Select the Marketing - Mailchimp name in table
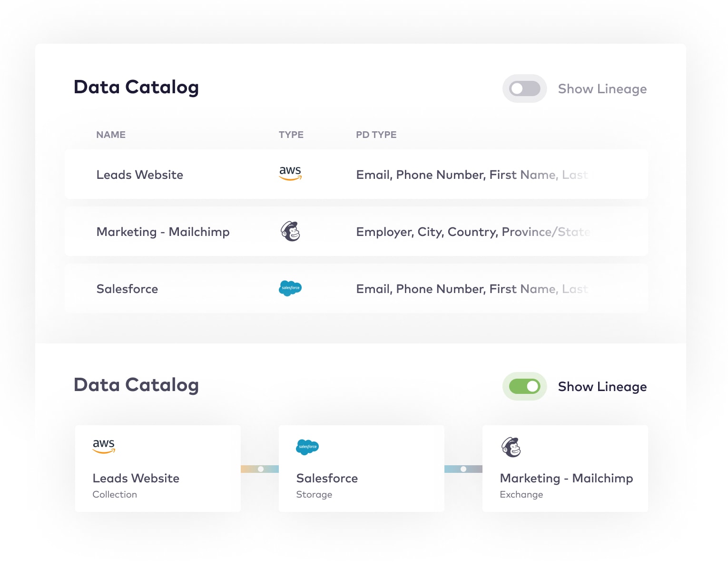The image size is (728, 568). click(163, 232)
